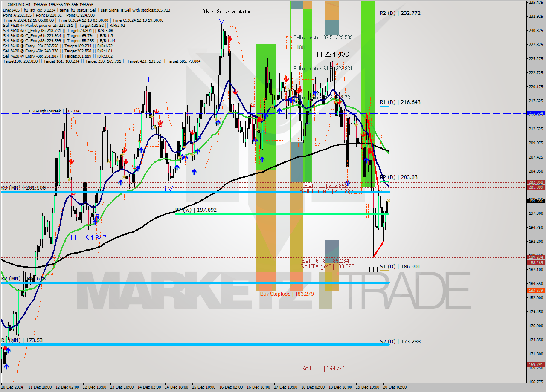Image resolution: width=546 pixels, height=392 pixels.
Task: Select 'Sell correction 61.8 | 223.934' label
Action: click(x=323, y=69)
